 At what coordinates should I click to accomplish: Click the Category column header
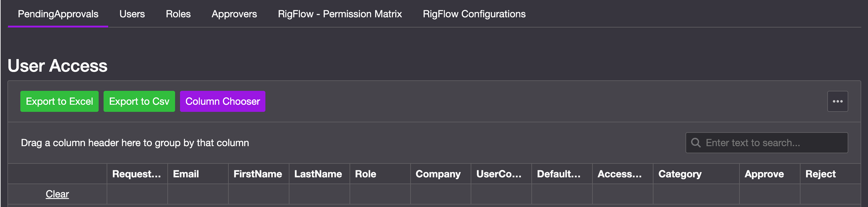(x=679, y=174)
